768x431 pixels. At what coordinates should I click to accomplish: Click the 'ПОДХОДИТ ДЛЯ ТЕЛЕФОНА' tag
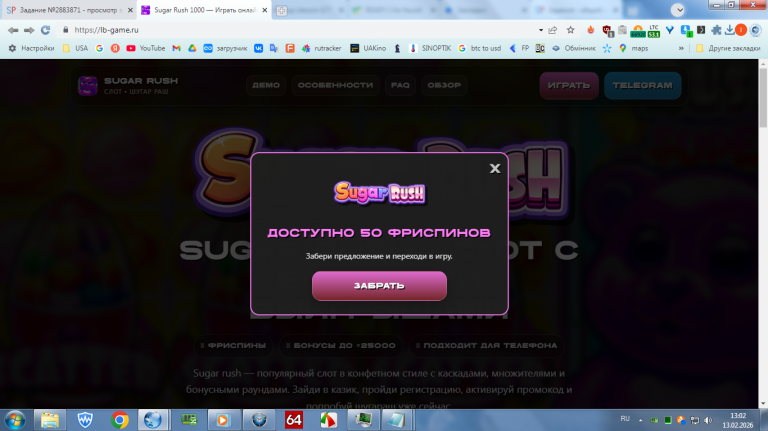point(487,345)
